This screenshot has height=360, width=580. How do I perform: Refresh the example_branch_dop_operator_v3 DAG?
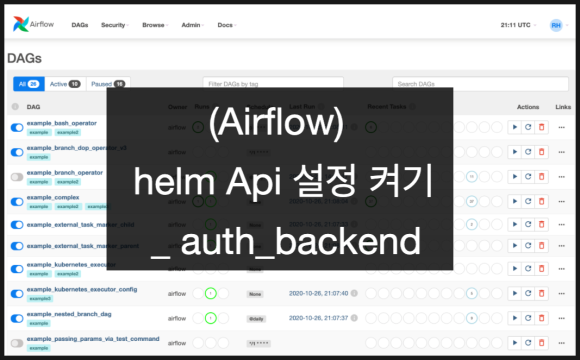(528, 152)
